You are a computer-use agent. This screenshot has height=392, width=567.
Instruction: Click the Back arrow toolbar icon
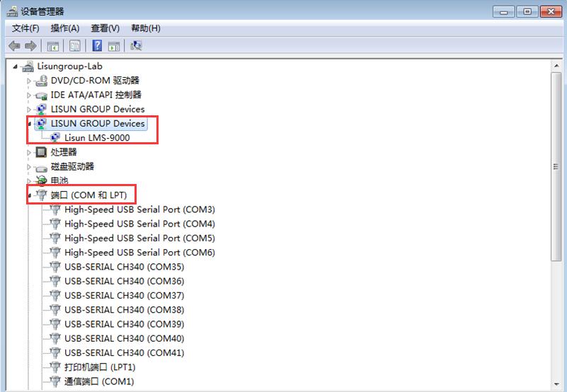pyautogui.click(x=14, y=46)
